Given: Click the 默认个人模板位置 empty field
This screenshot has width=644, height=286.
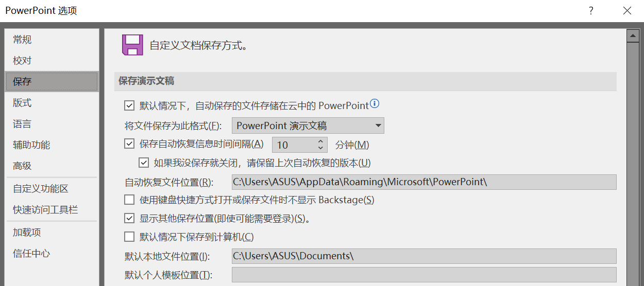Looking at the screenshot, I should click(424, 275).
